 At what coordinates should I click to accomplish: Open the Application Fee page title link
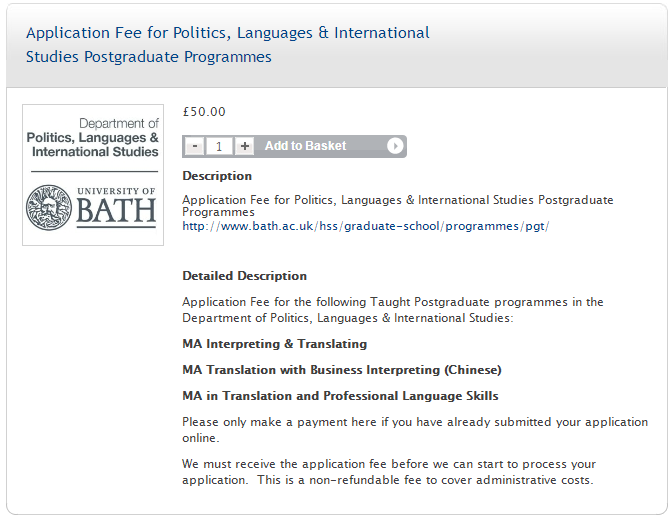[228, 45]
